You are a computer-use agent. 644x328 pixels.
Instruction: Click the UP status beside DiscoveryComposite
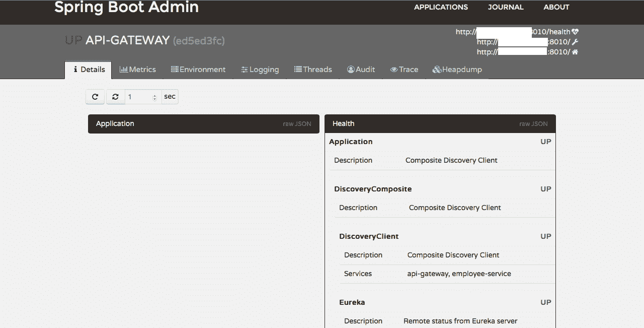(546, 189)
